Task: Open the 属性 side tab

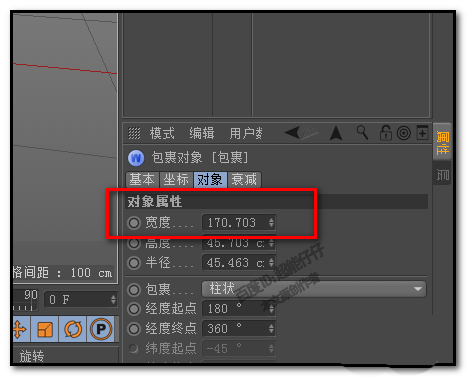Action: pos(443,142)
